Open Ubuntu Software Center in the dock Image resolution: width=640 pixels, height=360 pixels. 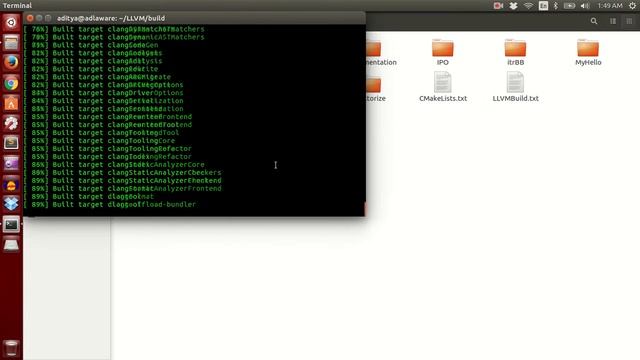(11, 103)
